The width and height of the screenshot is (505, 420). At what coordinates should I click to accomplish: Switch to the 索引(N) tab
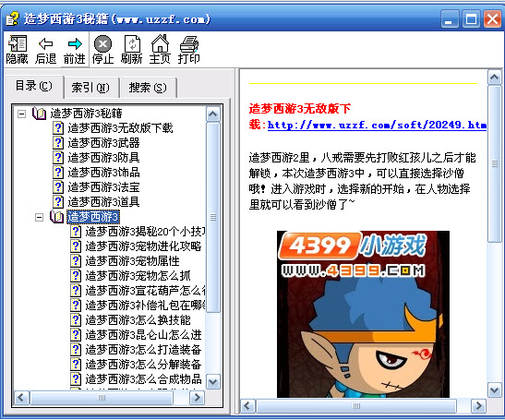(x=90, y=88)
